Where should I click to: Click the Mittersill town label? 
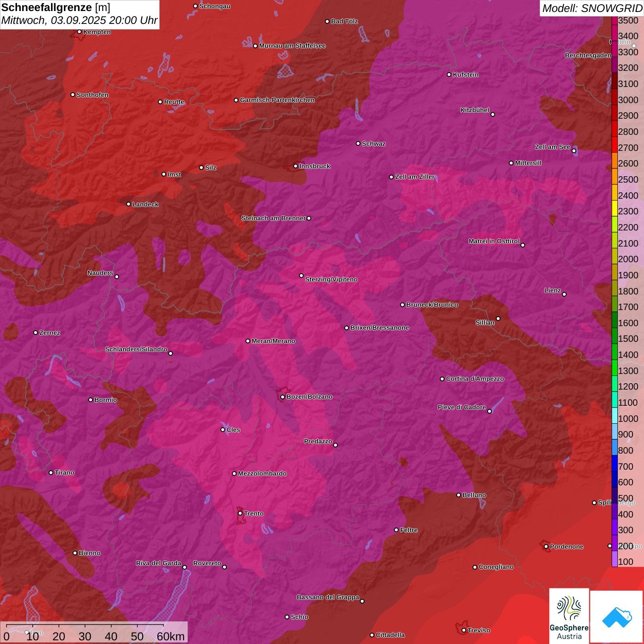pyautogui.click(x=528, y=163)
